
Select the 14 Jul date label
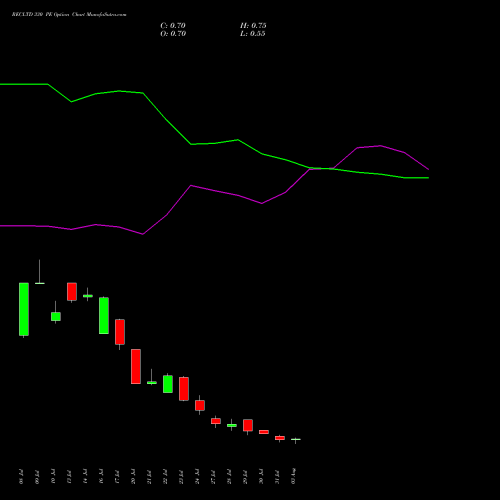pyautogui.click(x=85, y=477)
